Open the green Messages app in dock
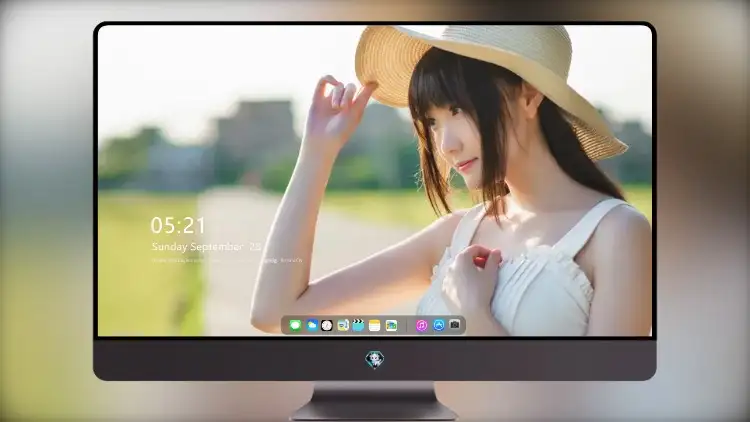750x422 pixels. coord(295,325)
